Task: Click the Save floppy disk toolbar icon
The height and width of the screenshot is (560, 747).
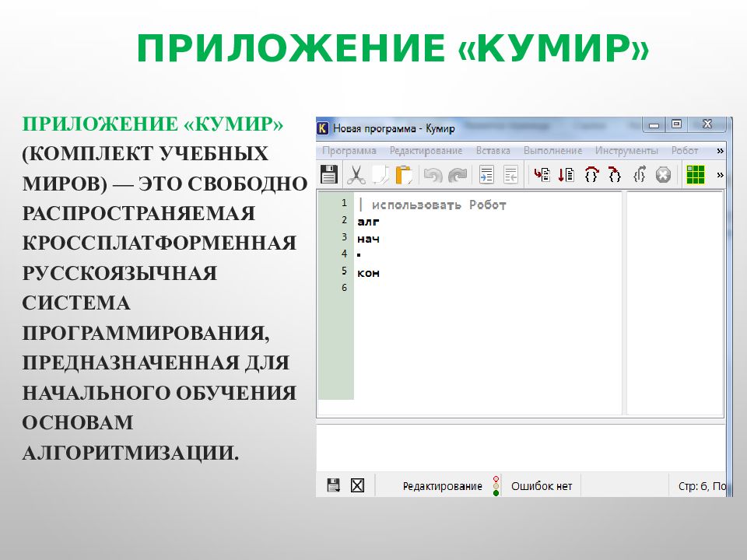Action: (329, 175)
